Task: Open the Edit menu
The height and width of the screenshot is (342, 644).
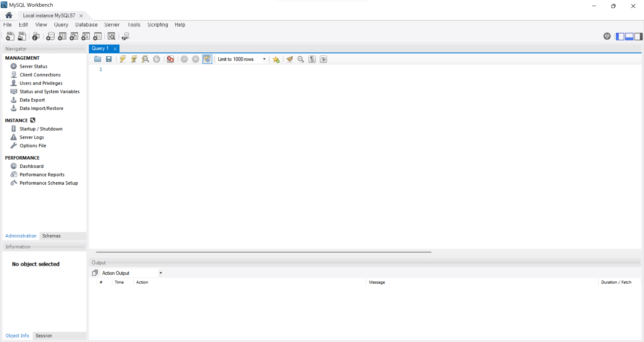Action: point(23,25)
